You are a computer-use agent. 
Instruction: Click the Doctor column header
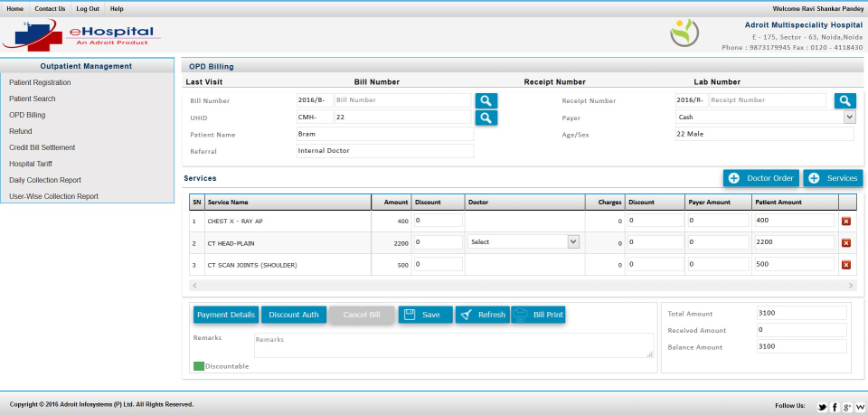[524, 202]
